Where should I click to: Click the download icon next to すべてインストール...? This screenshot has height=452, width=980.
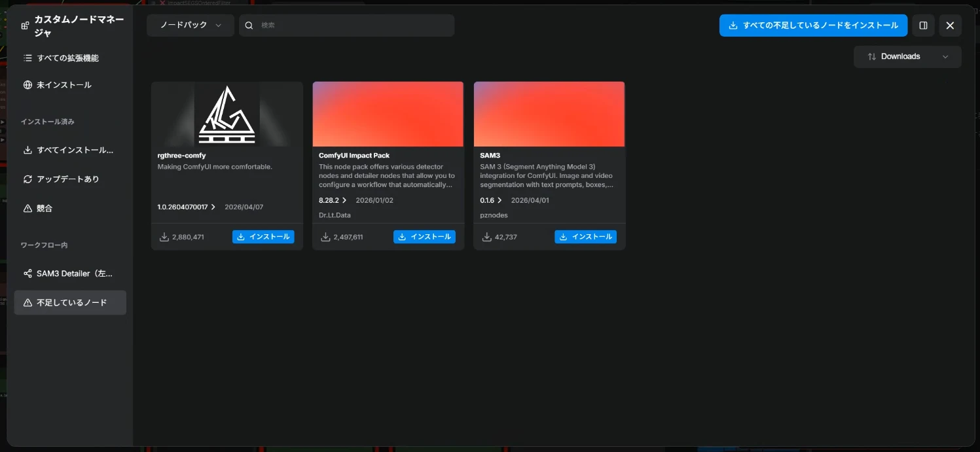click(x=27, y=150)
